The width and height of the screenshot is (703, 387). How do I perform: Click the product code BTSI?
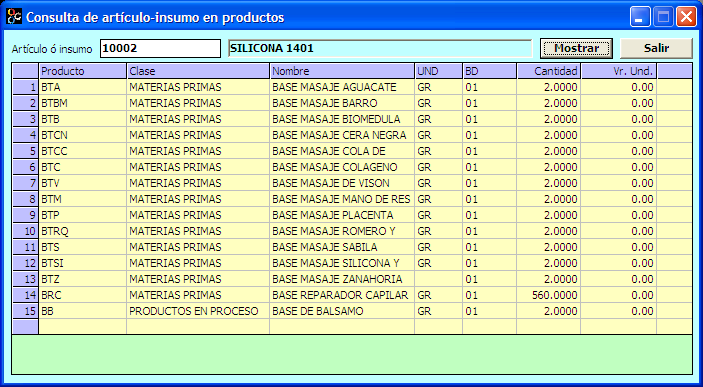(x=82, y=263)
